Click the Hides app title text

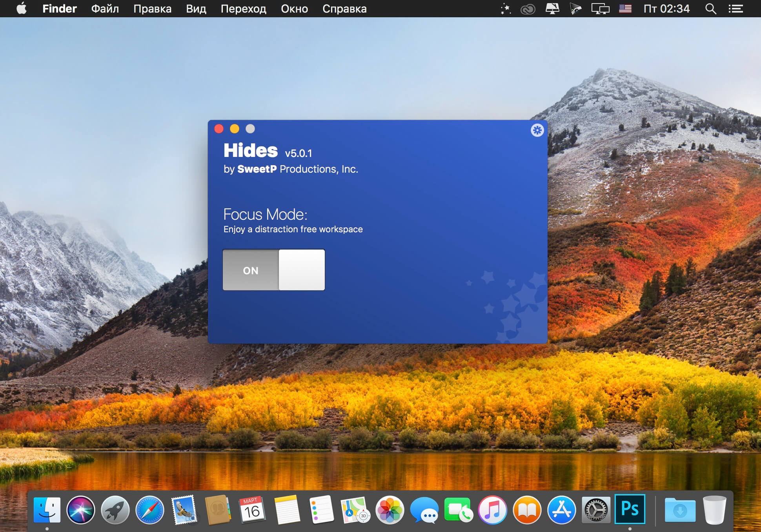pyautogui.click(x=250, y=150)
